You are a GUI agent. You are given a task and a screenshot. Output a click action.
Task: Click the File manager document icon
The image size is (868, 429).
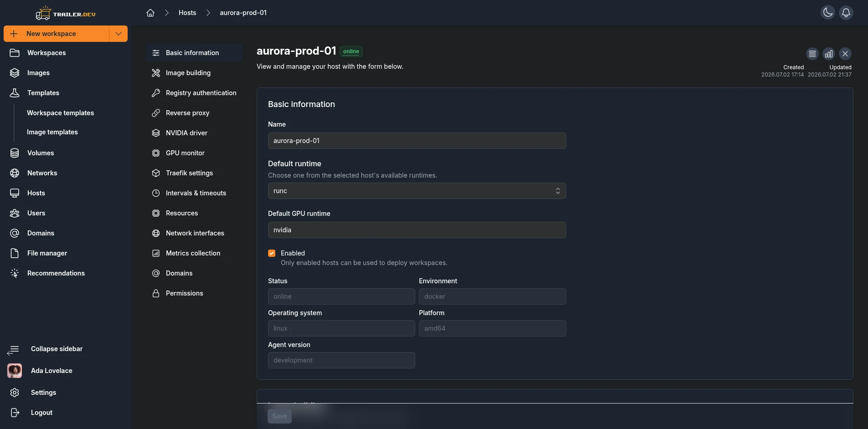pyautogui.click(x=15, y=253)
